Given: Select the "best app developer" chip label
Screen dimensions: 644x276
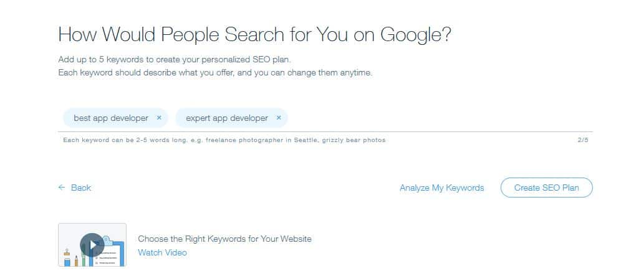Looking at the screenshot, I should (111, 118).
